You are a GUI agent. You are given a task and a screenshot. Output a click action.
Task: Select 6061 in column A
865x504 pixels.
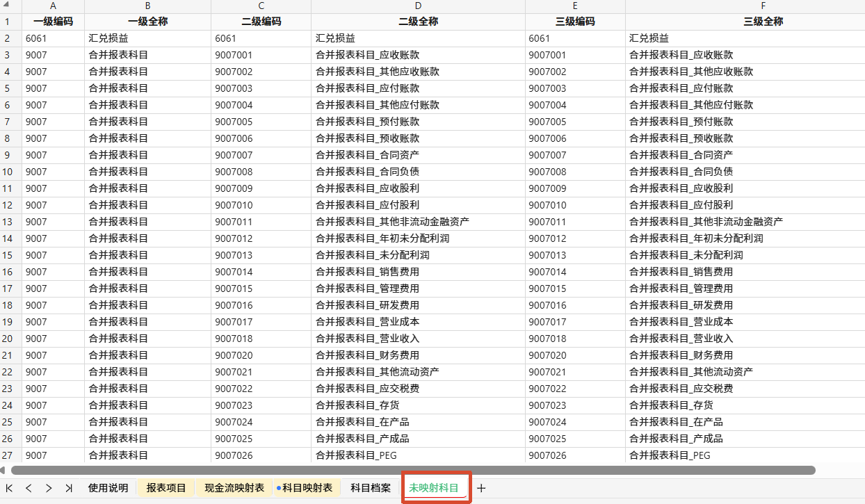click(53, 38)
